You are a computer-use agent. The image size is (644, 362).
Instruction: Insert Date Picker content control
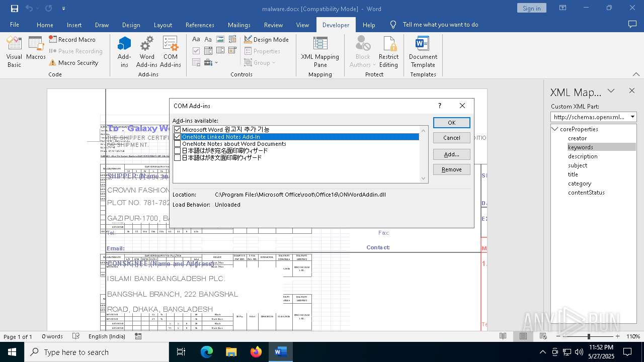pyautogui.click(x=232, y=51)
